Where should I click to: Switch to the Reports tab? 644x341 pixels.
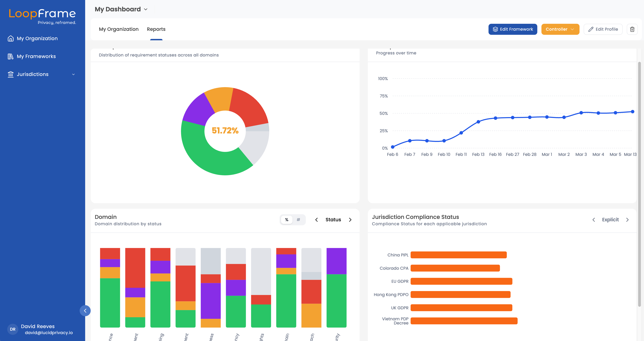click(156, 29)
